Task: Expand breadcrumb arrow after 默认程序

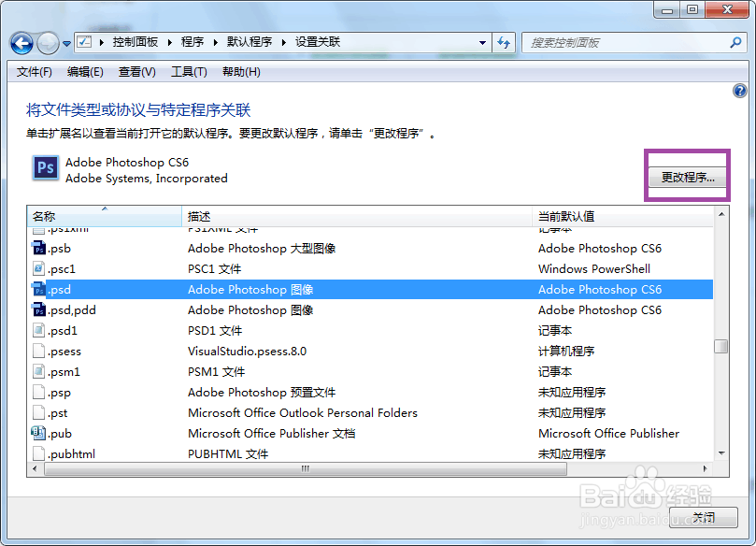Action: coord(283,42)
